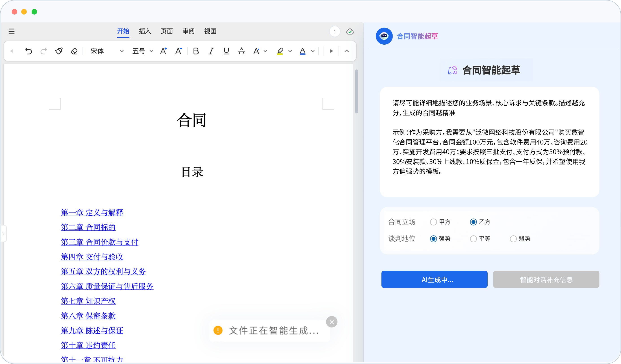Open link 第二章 合同标的

(88, 227)
